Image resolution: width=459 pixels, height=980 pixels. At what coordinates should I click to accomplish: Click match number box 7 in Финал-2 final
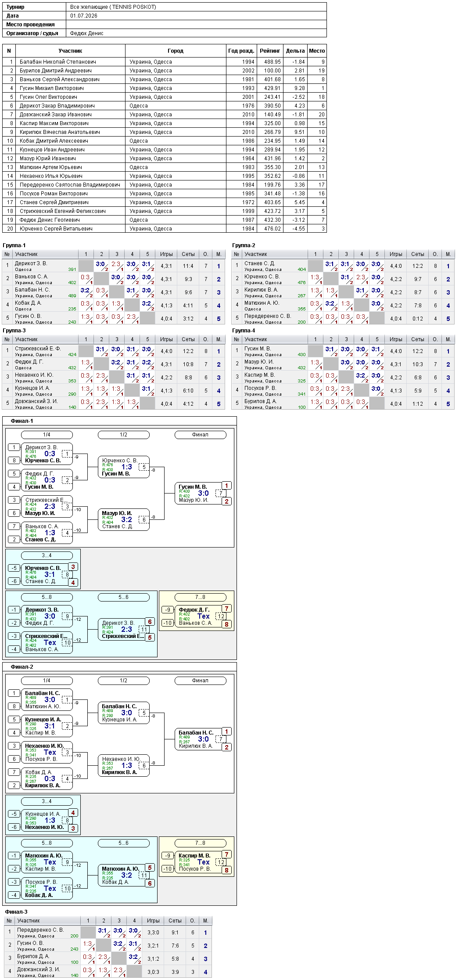click(x=221, y=739)
